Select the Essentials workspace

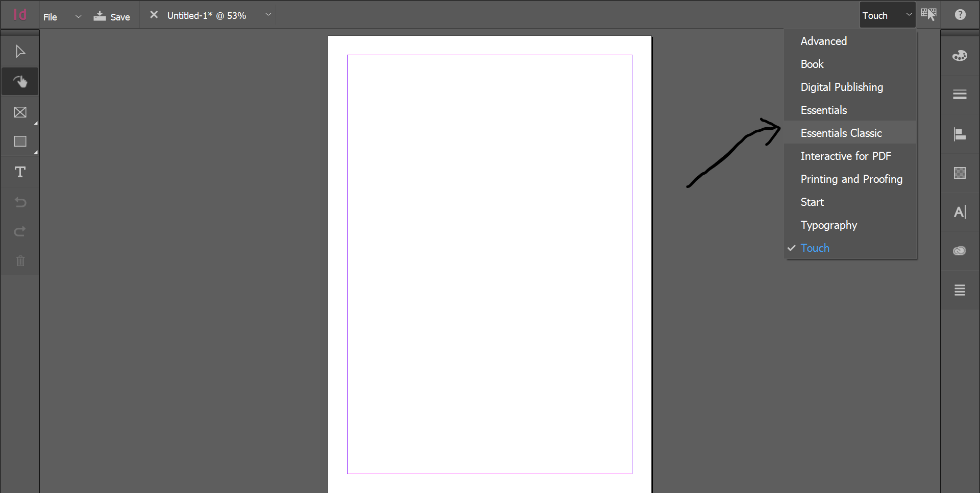[x=850, y=110]
